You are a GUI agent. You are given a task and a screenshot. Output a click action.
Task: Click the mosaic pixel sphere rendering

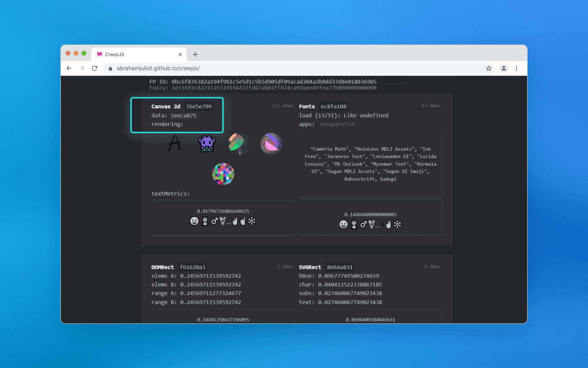click(x=223, y=174)
